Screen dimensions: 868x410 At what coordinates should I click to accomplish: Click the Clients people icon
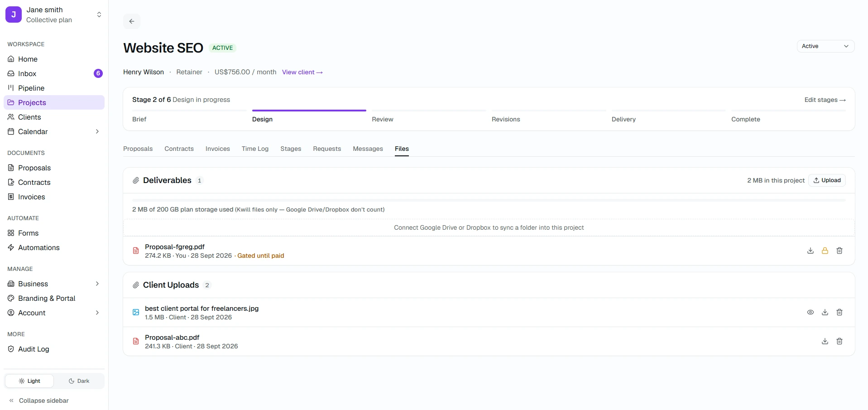pos(11,117)
